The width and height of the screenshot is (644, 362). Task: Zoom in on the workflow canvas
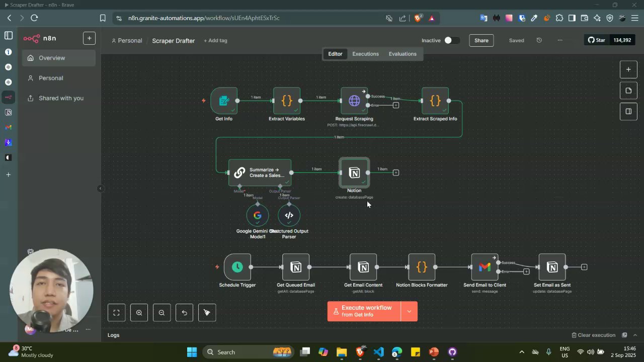coord(139,313)
